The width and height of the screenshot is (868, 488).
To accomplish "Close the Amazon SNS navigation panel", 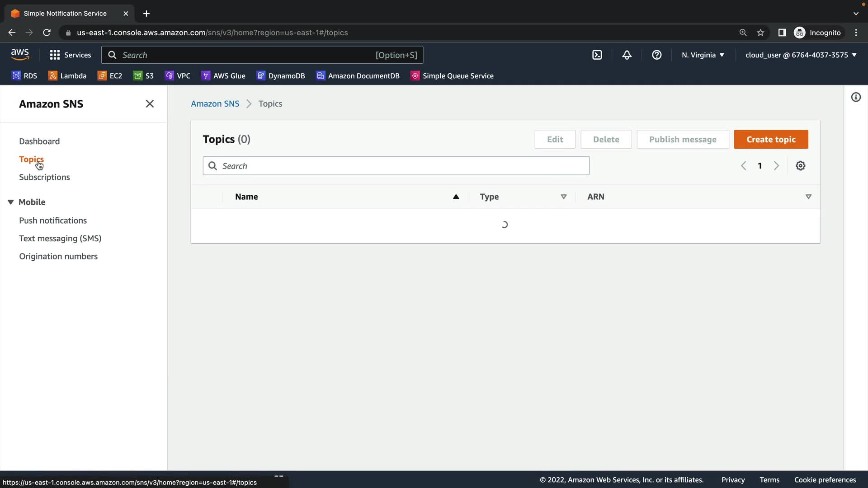I will (150, 104).
